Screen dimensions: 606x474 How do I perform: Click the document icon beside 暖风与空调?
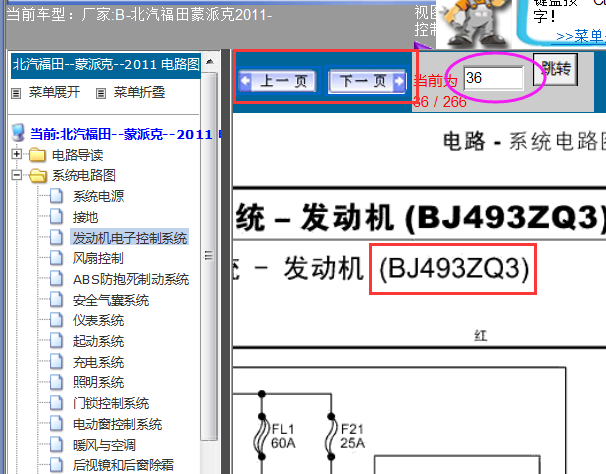click(x=56, y=445)
